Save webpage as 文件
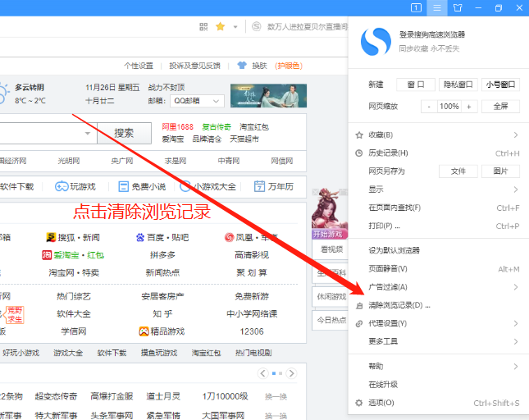This screenshot has height=420, width=529. 458,171
